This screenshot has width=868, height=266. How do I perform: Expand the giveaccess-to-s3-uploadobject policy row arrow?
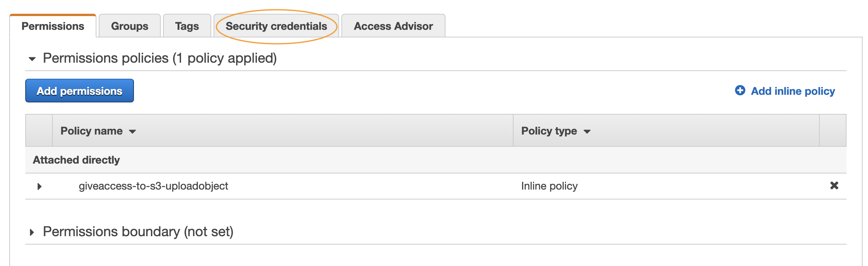(39, 187)
